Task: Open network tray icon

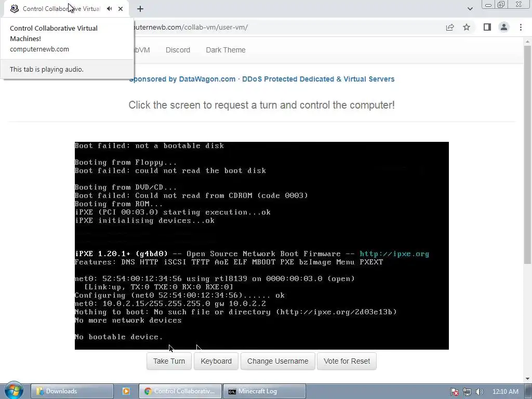Action: tap(467, 392)
